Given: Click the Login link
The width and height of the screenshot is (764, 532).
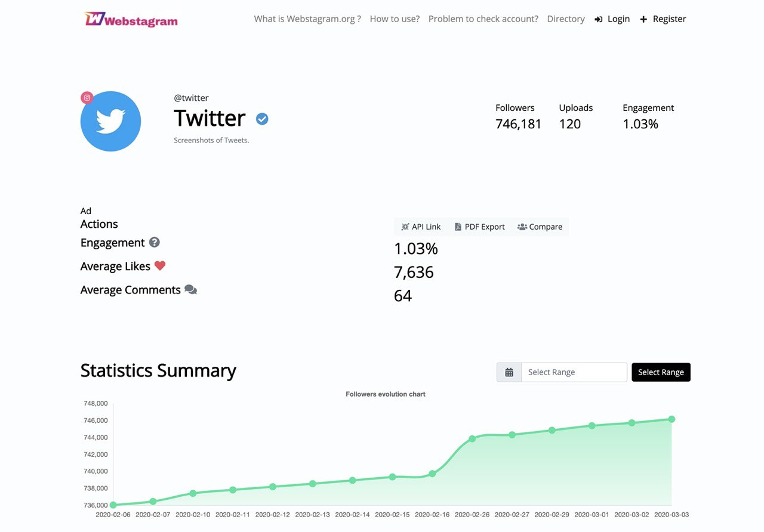Looking at the screenshot, I should [x=612, y=19].
